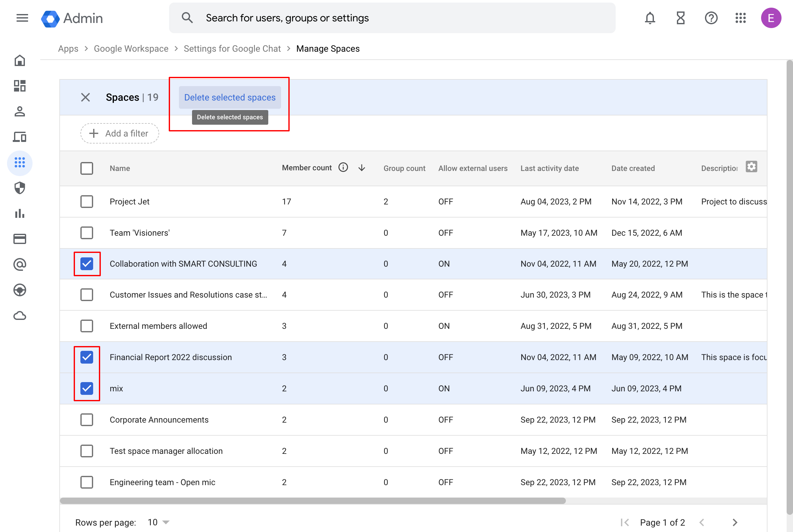
Task: Go to the next page chevron
Action: tap(735, 522)
